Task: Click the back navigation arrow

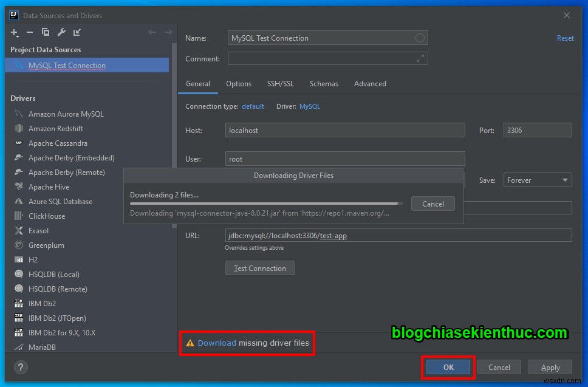Action: pyautogui.click(x=152, y=32)
